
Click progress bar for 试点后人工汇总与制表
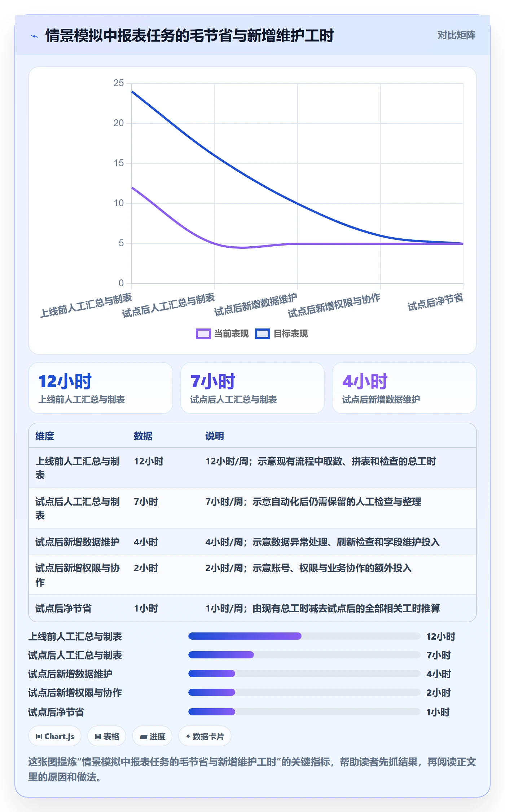coord(304,655)
